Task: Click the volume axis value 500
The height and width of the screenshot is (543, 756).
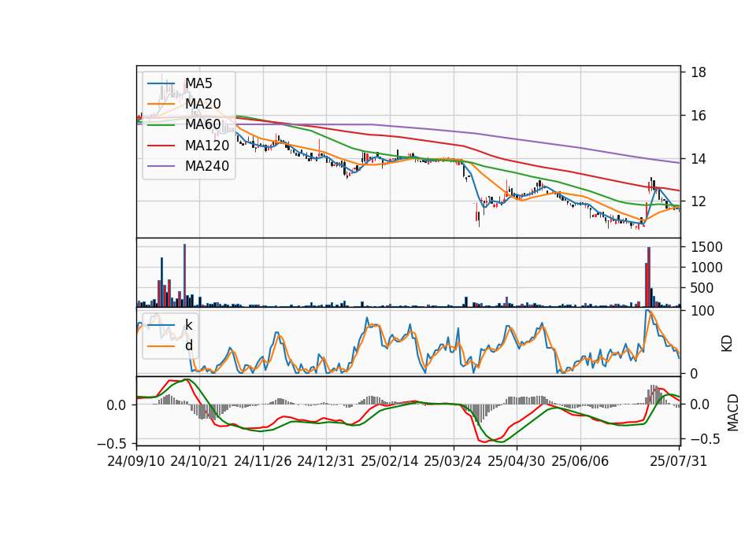Action: tap(703, 288)
